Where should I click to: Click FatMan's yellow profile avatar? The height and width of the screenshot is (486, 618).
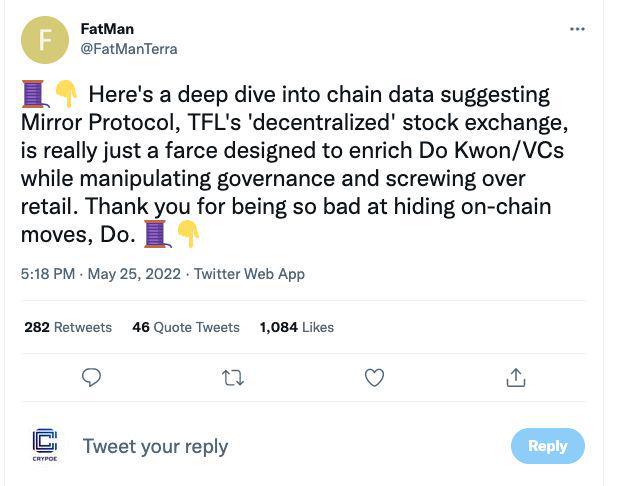45,40
